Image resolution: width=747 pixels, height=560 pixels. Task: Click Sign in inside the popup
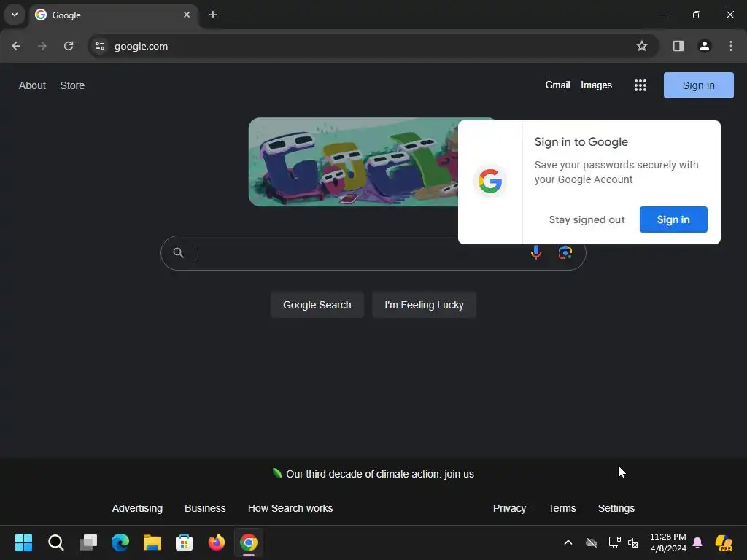673,219
